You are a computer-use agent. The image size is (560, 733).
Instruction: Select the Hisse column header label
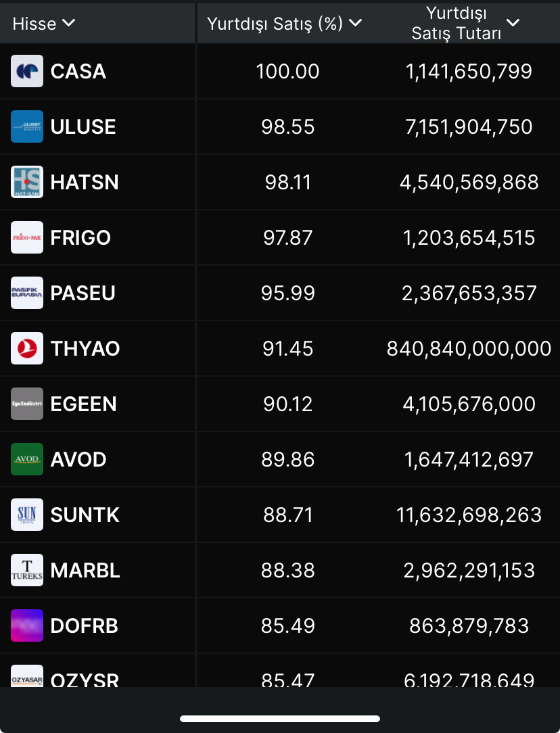click(x=34, y=24)
